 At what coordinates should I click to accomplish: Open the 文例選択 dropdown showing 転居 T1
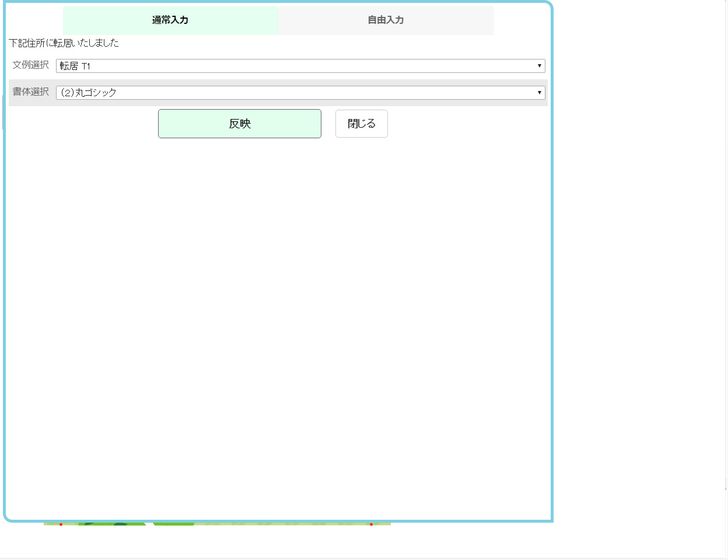(x=300, y=66)
